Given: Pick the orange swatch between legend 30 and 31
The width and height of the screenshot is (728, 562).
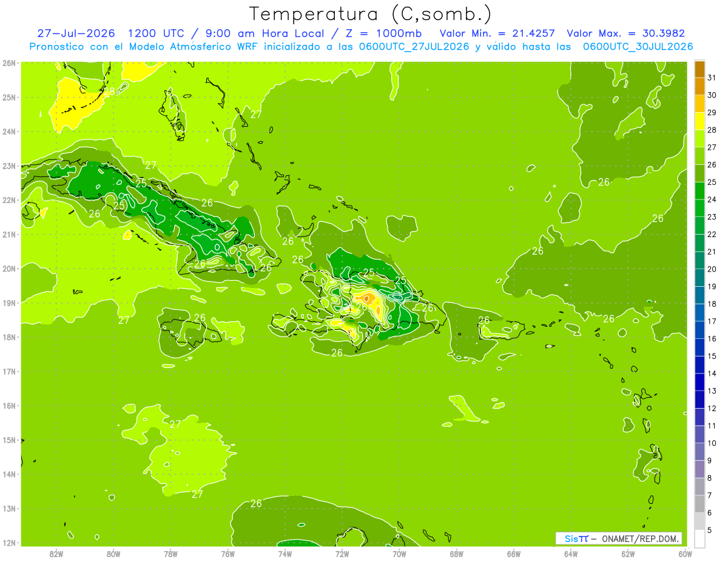Looking at the screenshot, I should point(700,86).
